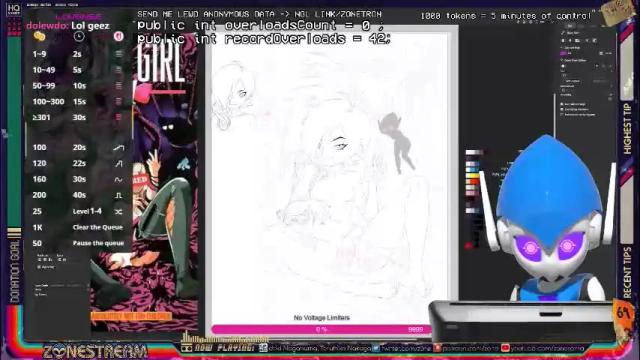The image size is (640, 360).
Task: Click the ramp pattern icon in the 100 tokens row
Action: (x=118, y=147)
